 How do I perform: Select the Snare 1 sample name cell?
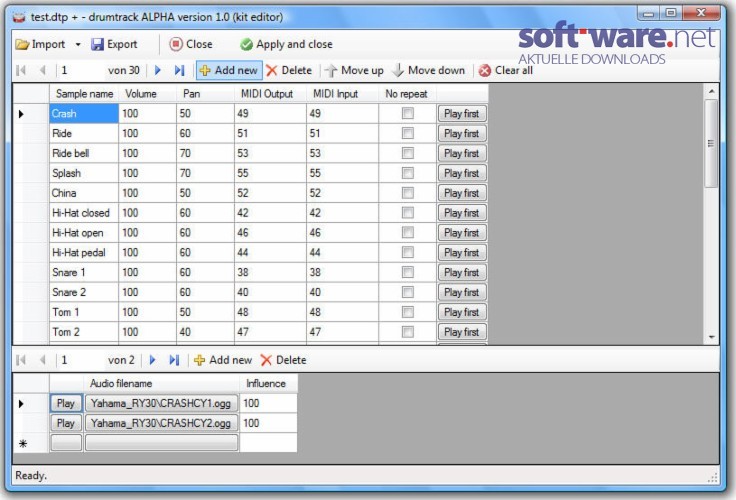[84, 272]
